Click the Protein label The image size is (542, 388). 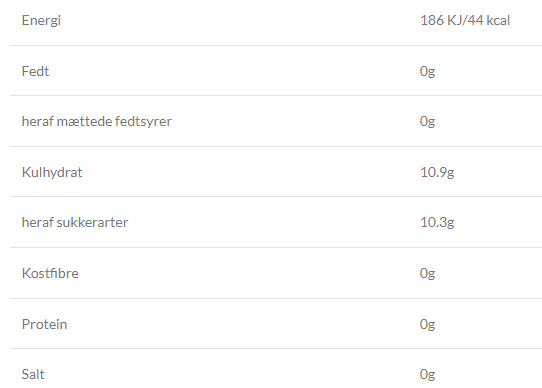(44, 324)
